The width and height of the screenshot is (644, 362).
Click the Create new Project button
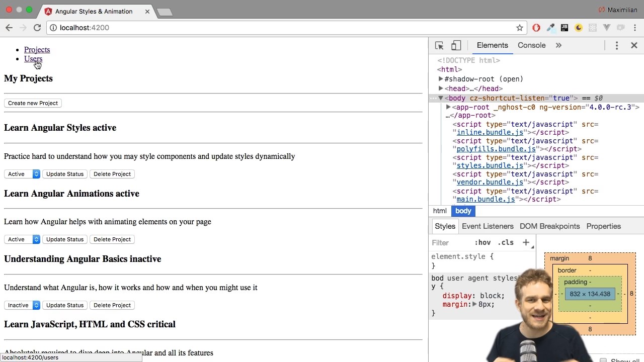(x=33, y=103)
